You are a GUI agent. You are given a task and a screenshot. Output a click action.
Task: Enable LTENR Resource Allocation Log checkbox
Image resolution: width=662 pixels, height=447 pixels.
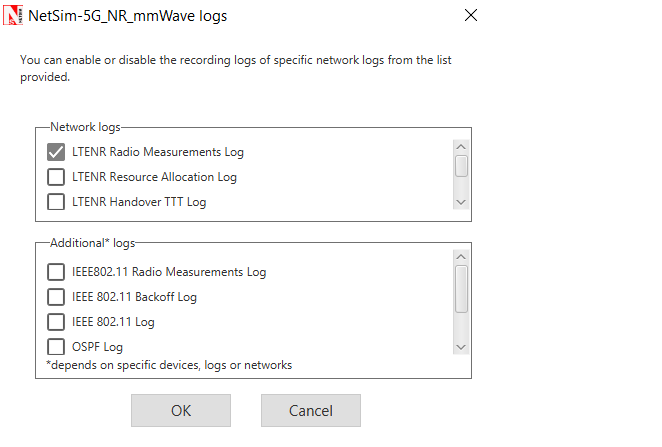tap(56, 177)
